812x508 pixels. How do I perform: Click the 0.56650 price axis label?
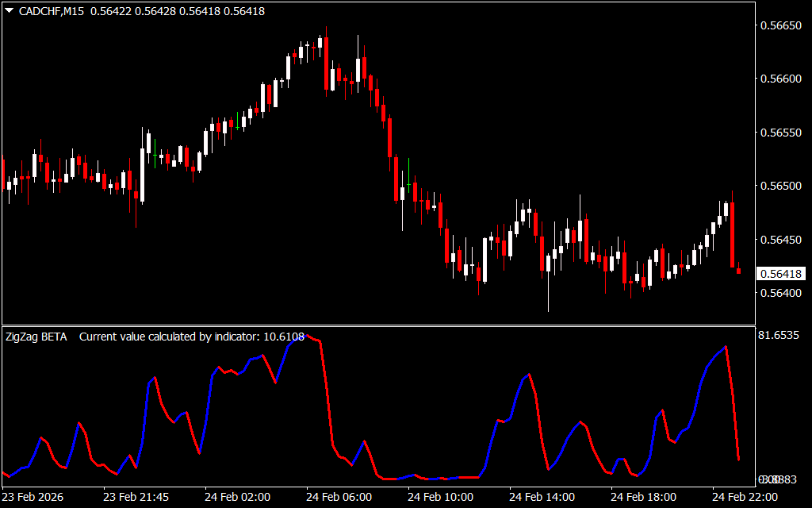click(x=780, y=26)
